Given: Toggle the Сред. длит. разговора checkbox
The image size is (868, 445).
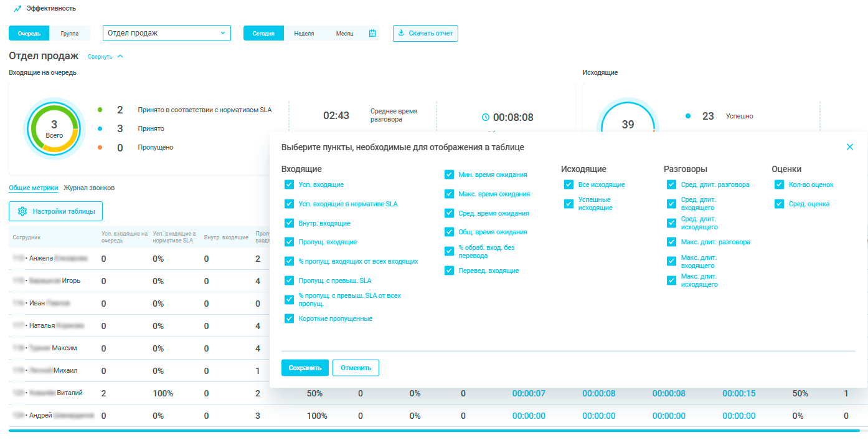Looking at the screenshot, I should click(671, 184).
